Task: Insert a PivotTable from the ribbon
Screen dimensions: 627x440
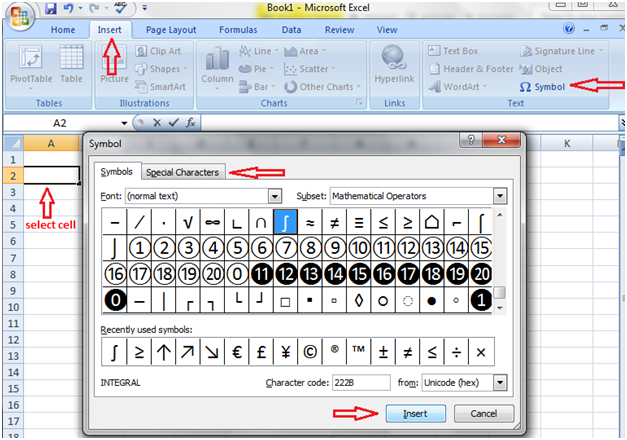Action: pos(31,67)
